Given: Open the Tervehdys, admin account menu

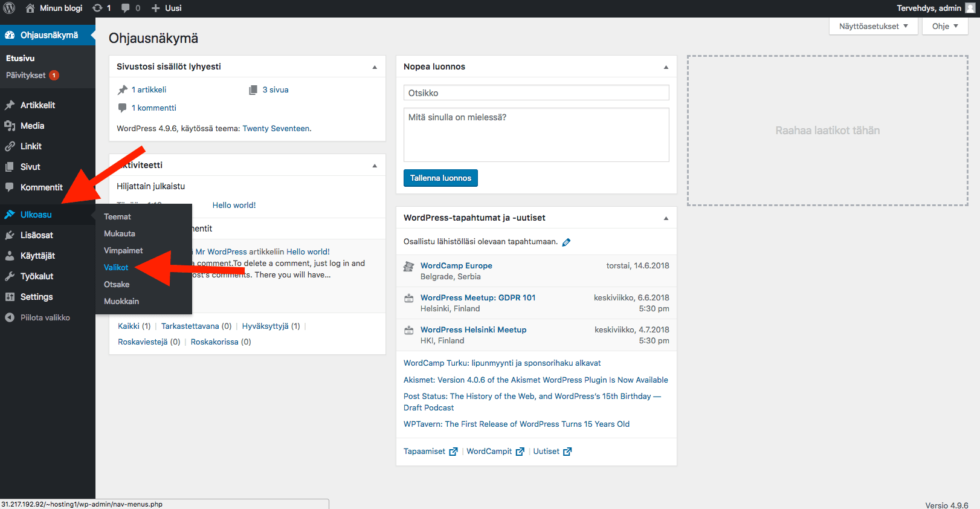Looking at the screenshot, I should tap(935, 8).
